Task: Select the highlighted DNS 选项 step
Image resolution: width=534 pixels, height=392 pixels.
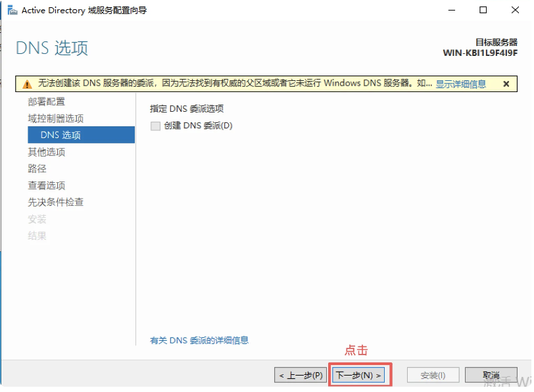Action: [61, 135]
